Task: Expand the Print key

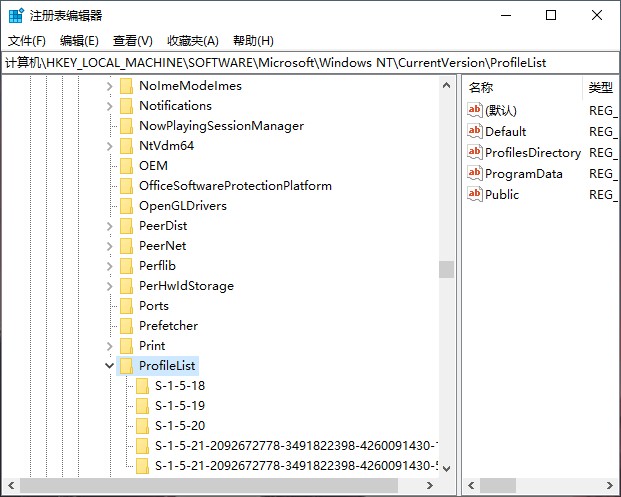Action: pyautogui.click(x=110, y=346)
